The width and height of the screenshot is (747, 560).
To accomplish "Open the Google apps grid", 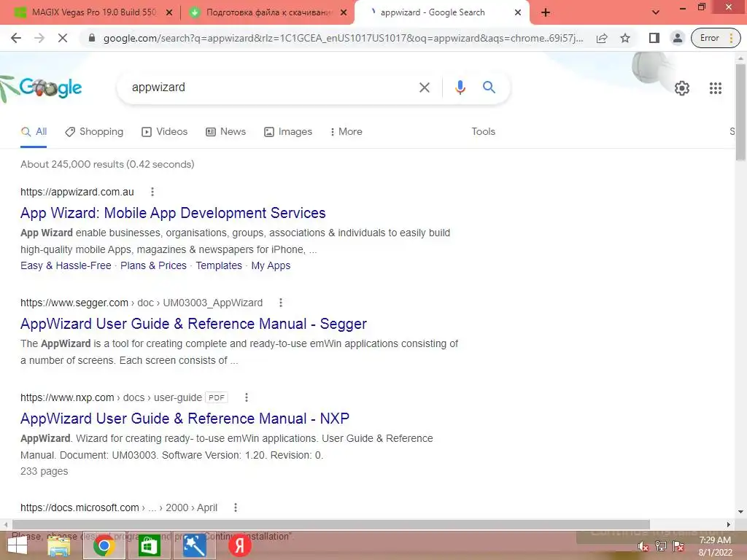I will (715, 88).
